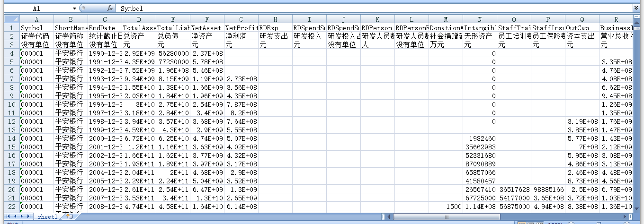The width and height of the screenshot is (644, 224).
Task: Click the 人 unit cell in column K
Action: 377,45
